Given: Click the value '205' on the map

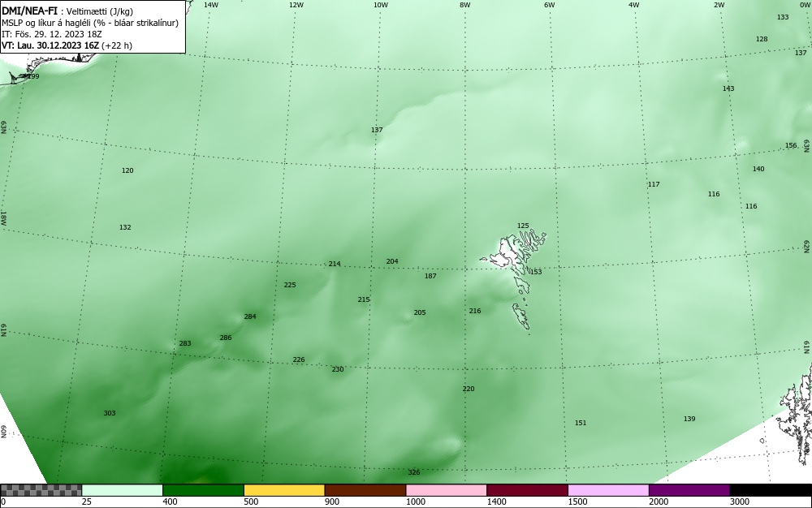Looking at the screenshot, I should [x=420, y=312].
